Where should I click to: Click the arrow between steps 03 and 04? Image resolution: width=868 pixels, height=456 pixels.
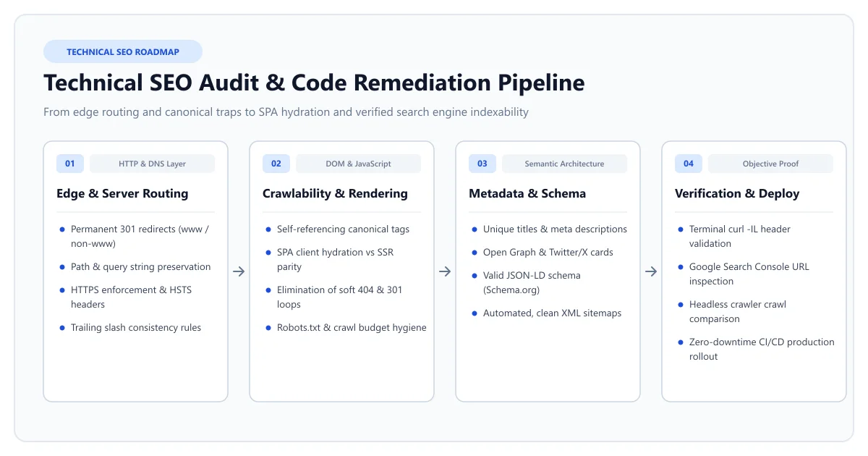(651, 271)
